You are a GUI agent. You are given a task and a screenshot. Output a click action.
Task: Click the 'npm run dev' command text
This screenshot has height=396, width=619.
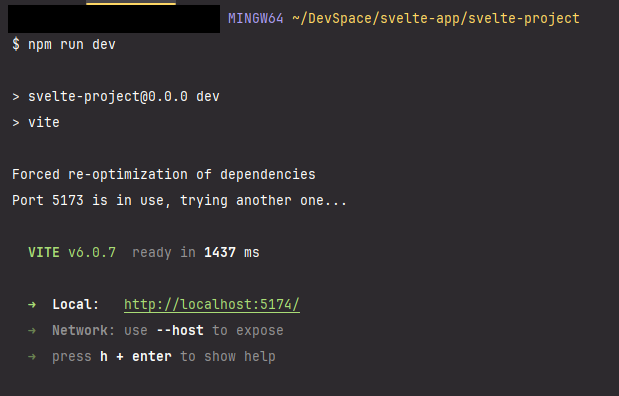71,44
